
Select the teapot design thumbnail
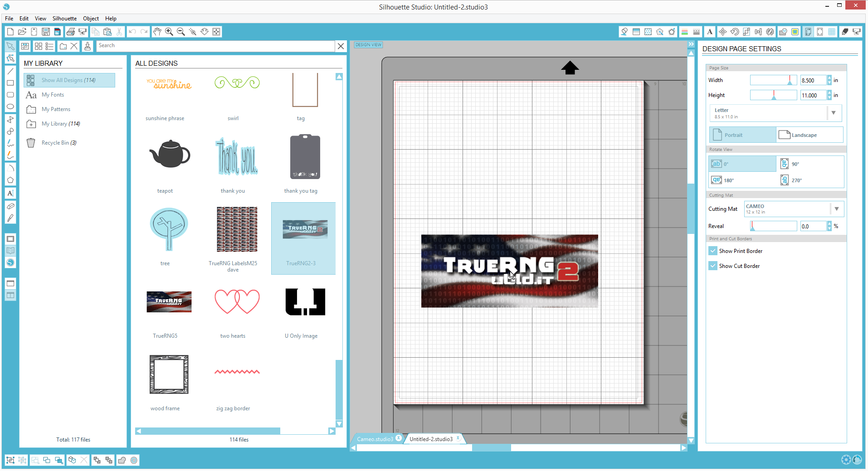[169, 155]
